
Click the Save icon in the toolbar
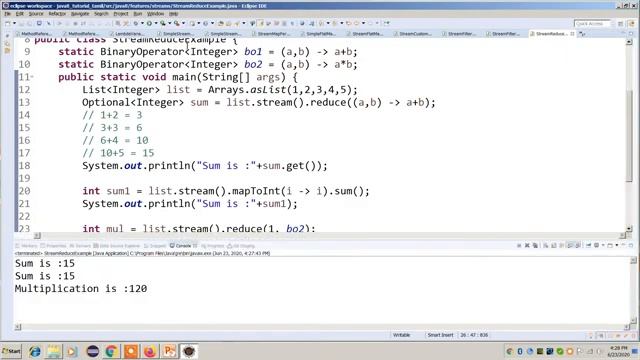[22, 24]
